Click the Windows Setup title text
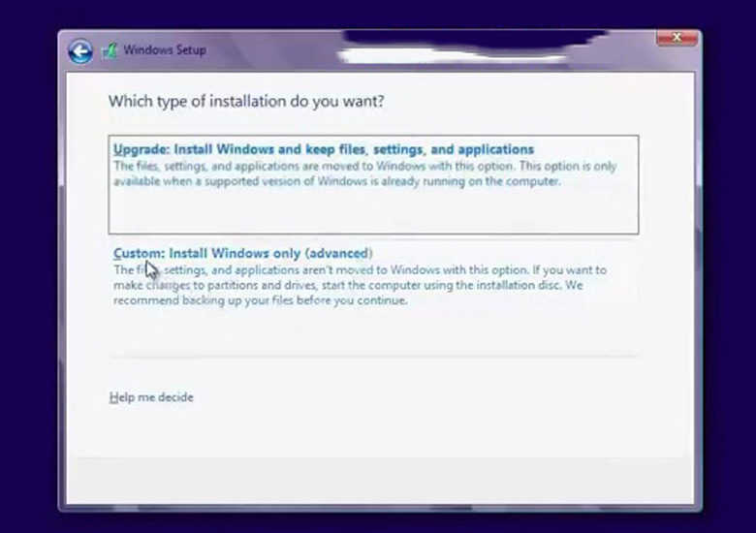Image resolution: width=756 pixels, height=533 pixels. (165, 50)
